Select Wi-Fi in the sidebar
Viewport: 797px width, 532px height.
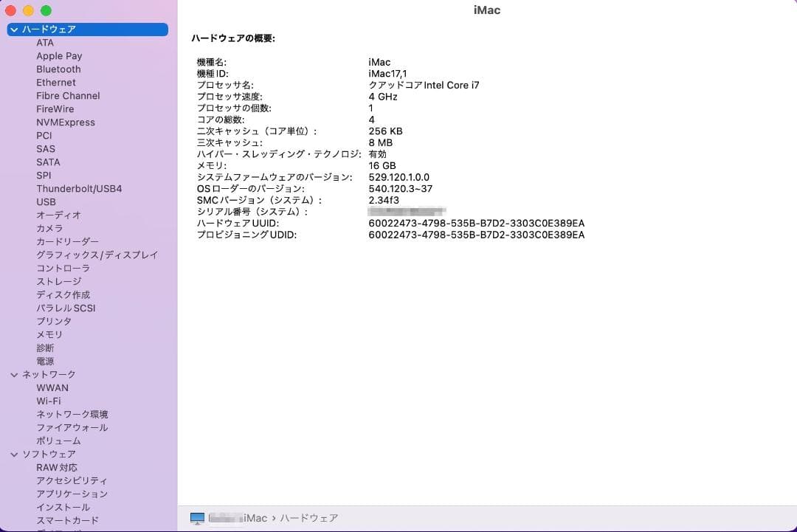tap(48, 401)
